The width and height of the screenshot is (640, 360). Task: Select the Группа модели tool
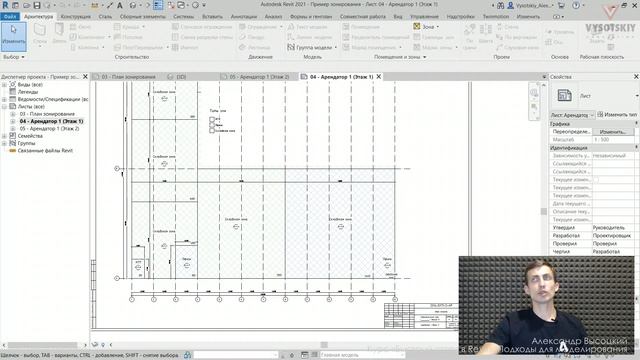click(310, 47)
